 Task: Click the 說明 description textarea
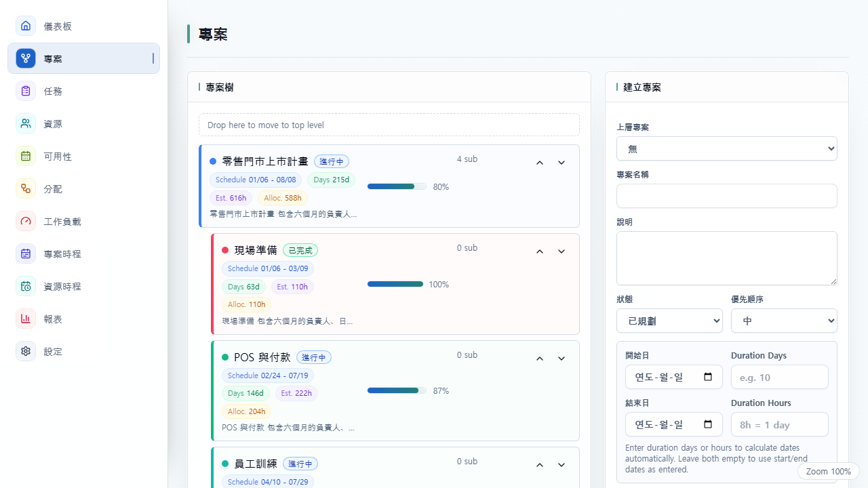click(x=727, y=258)
